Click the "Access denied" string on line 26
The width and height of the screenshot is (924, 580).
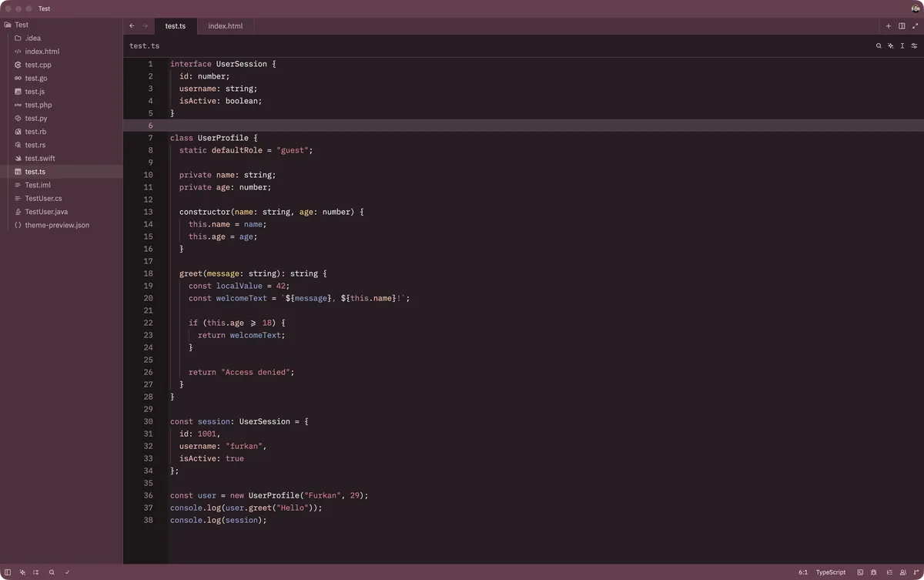pyautogui.click(x=256, y=372)
